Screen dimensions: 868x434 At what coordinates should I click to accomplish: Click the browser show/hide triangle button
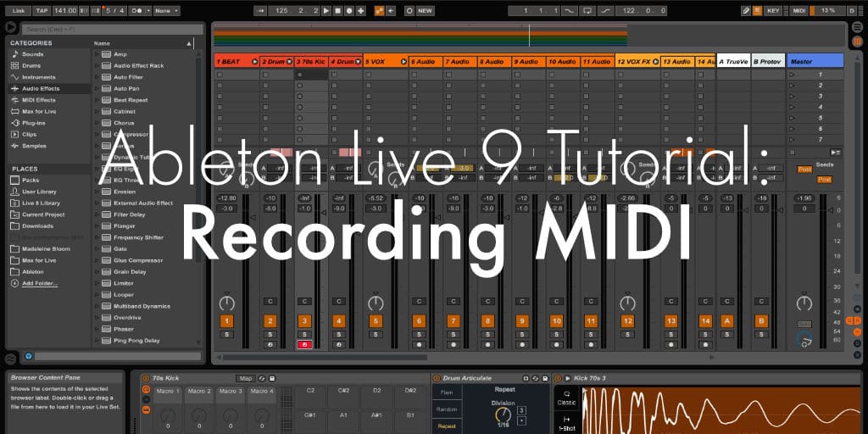(x=10, y=26)
